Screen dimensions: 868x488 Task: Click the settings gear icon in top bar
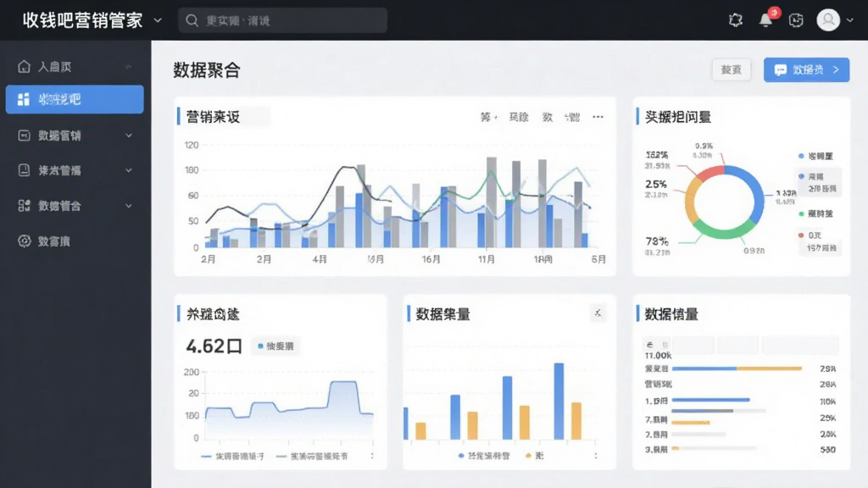[735, 20]
